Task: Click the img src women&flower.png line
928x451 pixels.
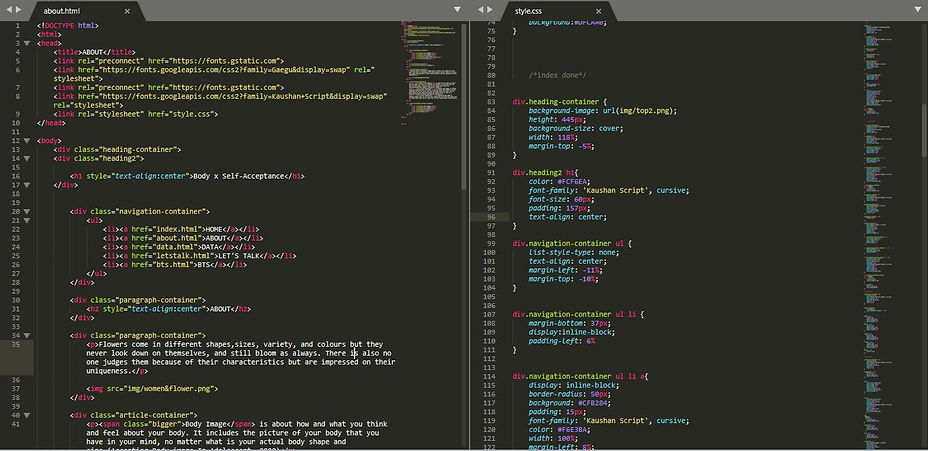Action: point(152,389)
